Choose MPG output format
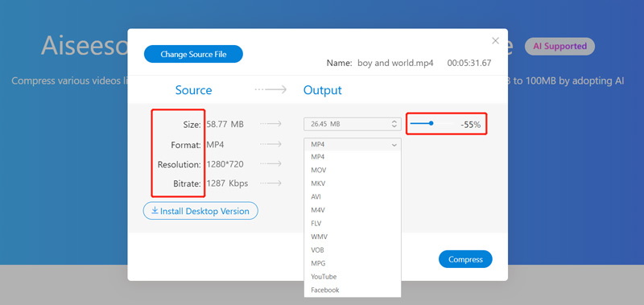This screenshot has height=305, width=644. pyautogui.click(x=353, y=263)
